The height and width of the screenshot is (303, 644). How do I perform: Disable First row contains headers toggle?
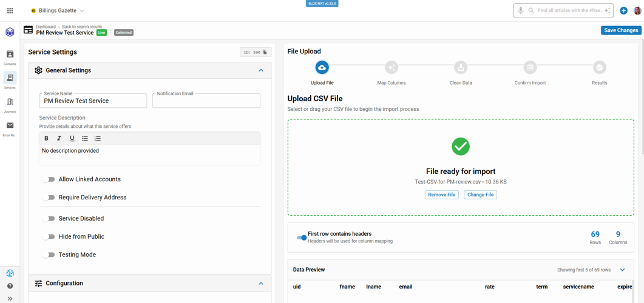tap(301, 238)
